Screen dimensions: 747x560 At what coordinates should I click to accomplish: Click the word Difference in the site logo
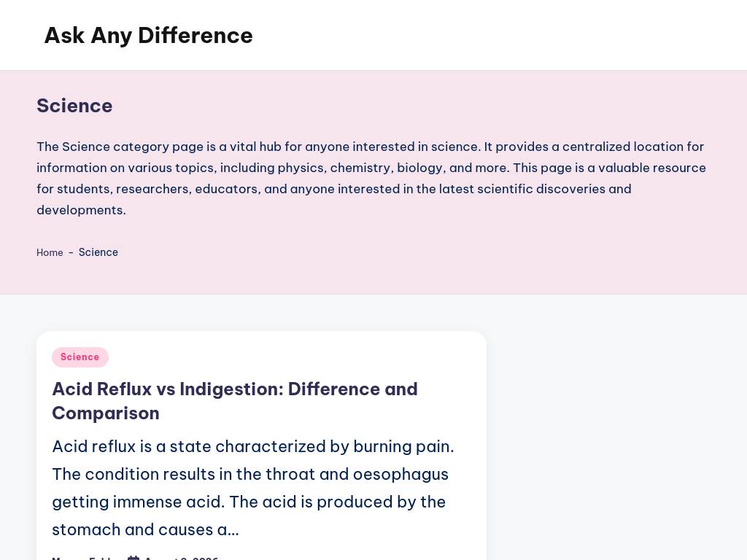click(x=196, y=36)
